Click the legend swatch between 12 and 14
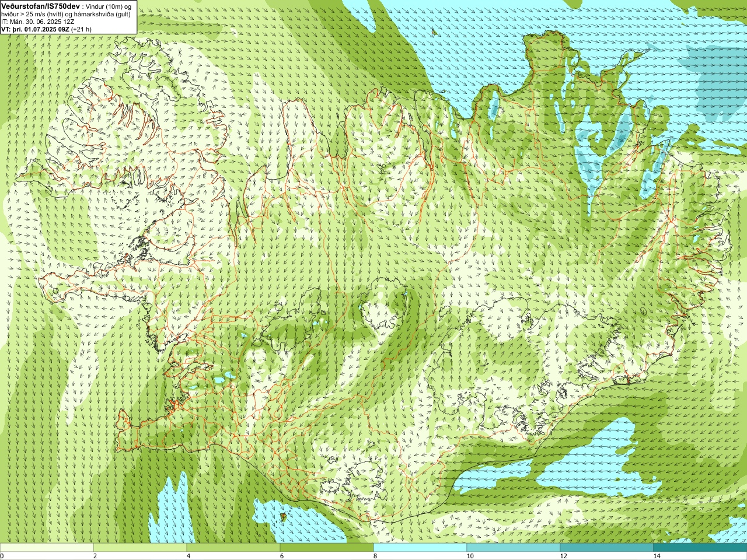This screenshot has height=560, width=747. coord(607,548)
